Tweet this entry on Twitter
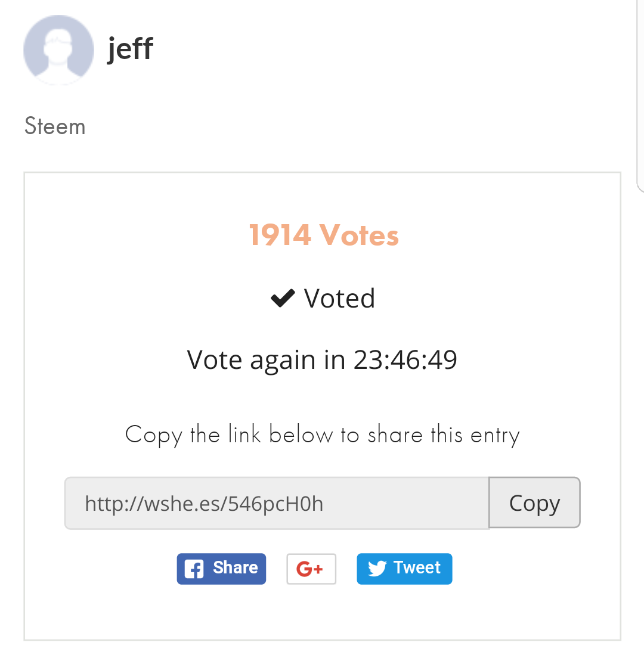The height and width of the screenshot is (664, 644). pyautogui.click(x=405, y=569)
